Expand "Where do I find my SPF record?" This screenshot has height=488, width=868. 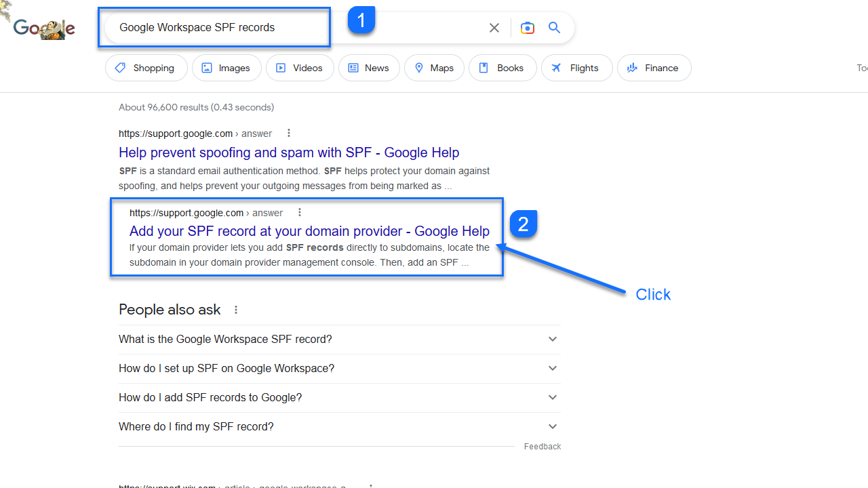coord(340,427)
